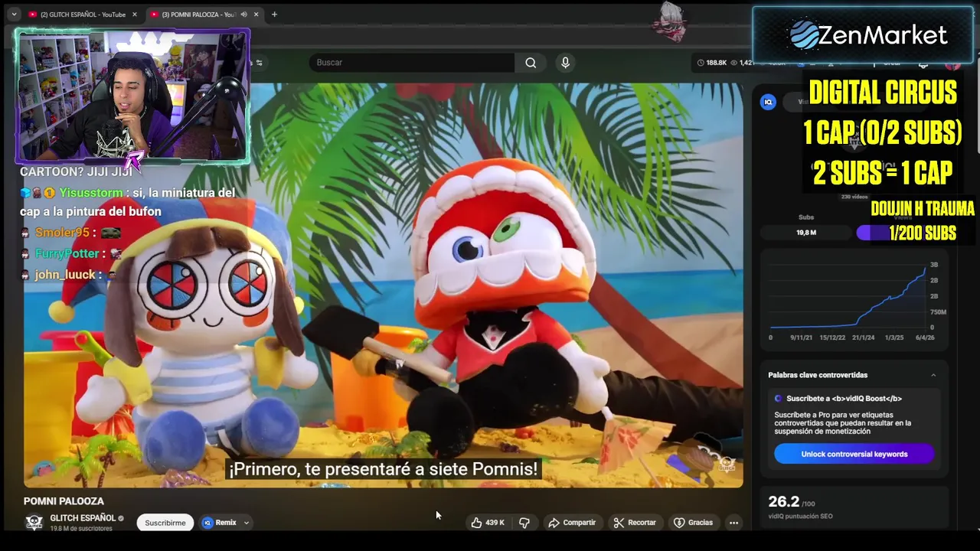Dislike the video with thumbs-down icon

pyautogui.click(x=524, y=523)
